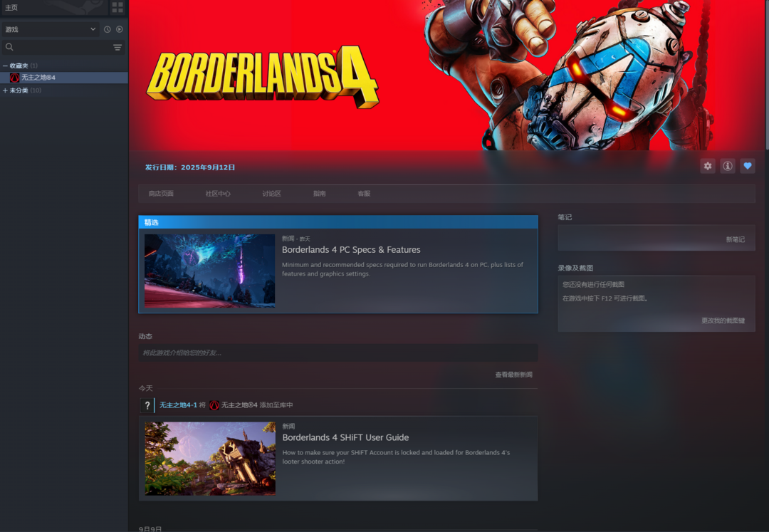Click the library search input field
The height and width of the screenshot is (532, 769).
pyautogui.click(x=63, y=47)
